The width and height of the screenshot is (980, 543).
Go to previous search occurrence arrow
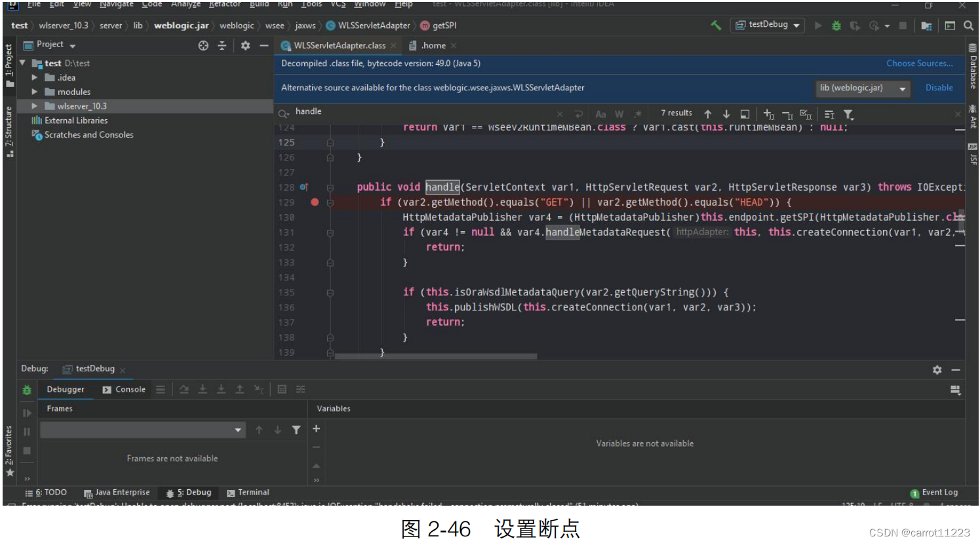point(707,114)
